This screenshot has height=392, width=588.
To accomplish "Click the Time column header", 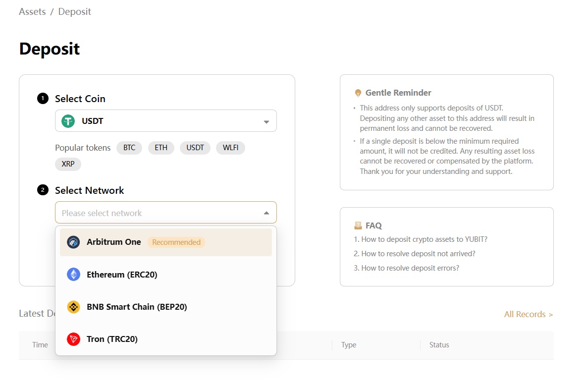I will point(40,345).
